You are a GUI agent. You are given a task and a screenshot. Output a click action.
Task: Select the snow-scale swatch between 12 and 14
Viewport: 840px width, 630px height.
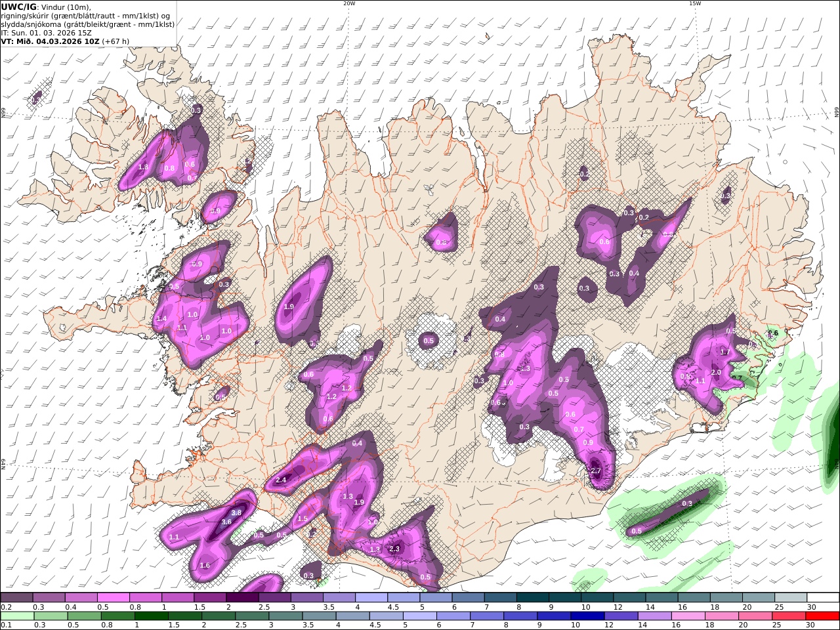630,598
